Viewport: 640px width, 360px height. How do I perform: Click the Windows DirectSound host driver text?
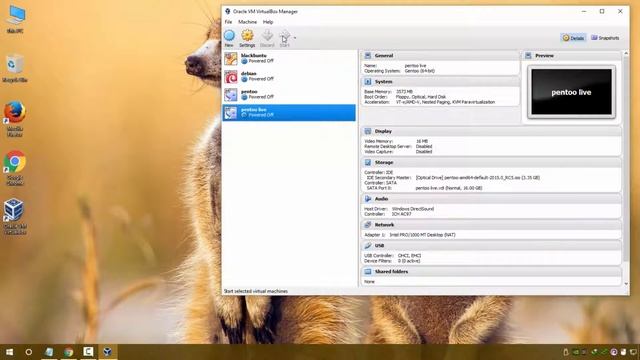413,209
